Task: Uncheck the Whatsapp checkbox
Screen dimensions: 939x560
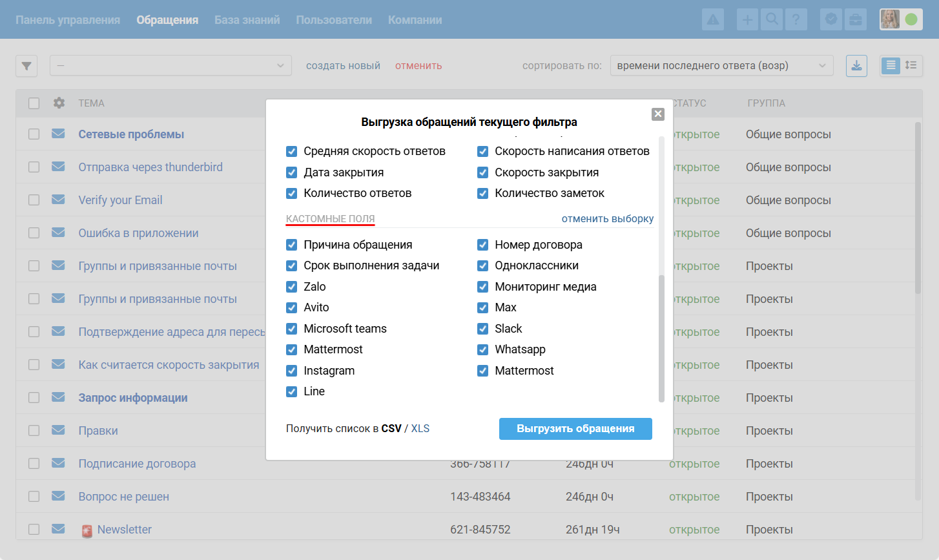Action: pyautogui.click(x=482, y=349)
